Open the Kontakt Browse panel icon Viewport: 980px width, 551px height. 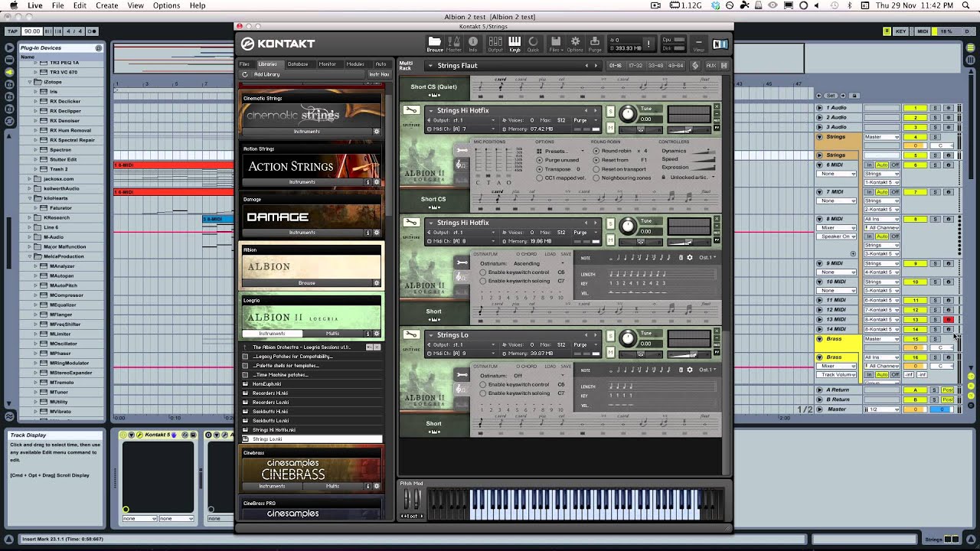click(435, 44)
